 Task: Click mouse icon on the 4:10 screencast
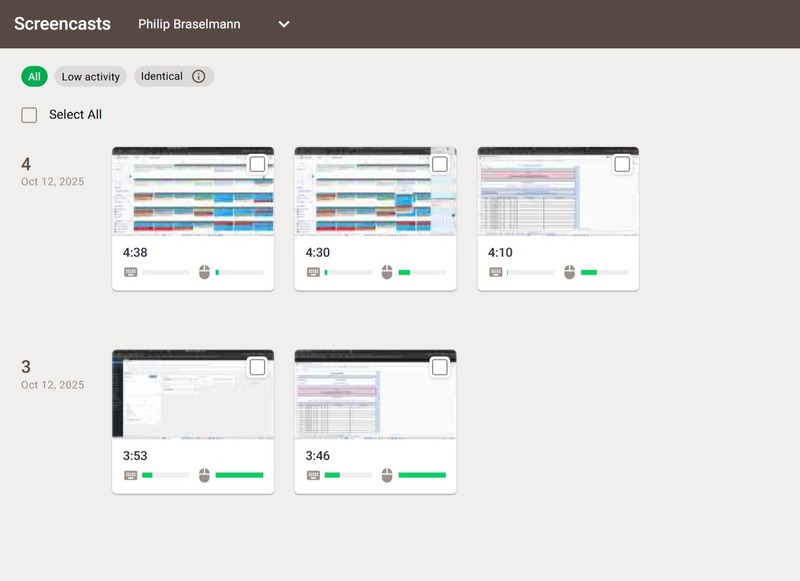tap(570, 272)
